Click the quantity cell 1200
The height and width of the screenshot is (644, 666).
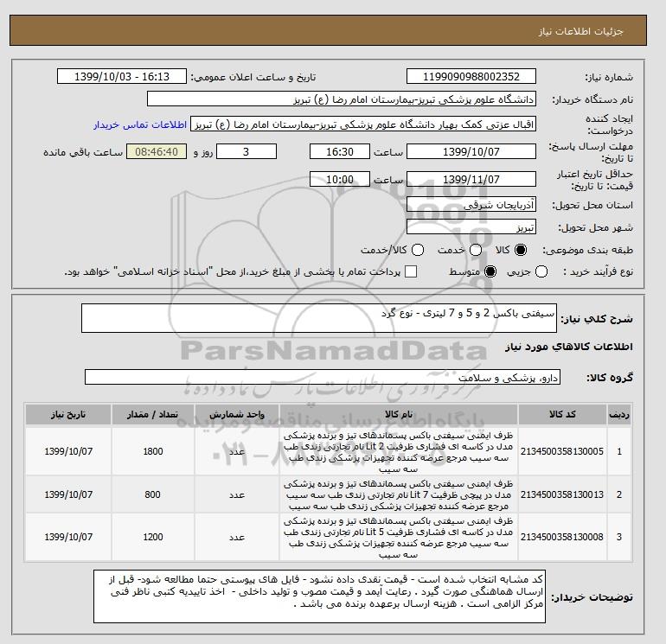coord(153,537)
